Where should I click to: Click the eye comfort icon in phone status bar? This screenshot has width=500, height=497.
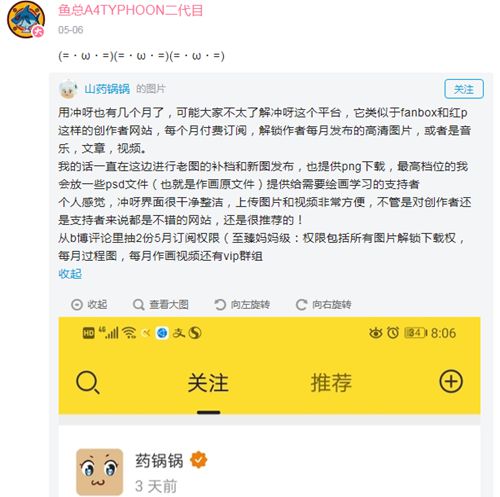[376, 333]
